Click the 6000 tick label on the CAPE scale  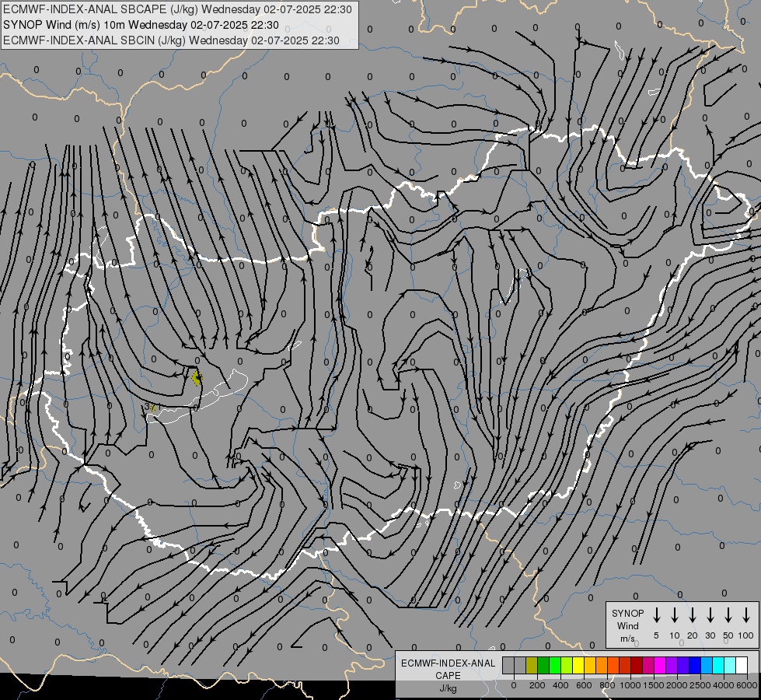tap(747, 685)
